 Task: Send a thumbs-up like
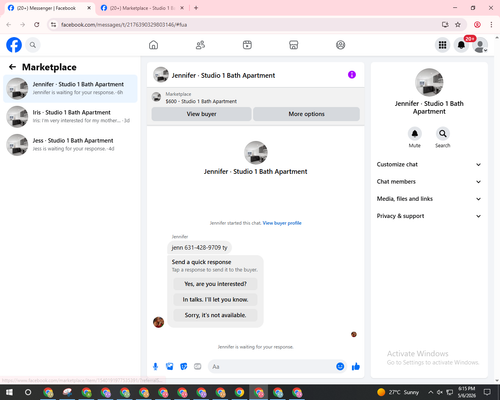[356, 367]
